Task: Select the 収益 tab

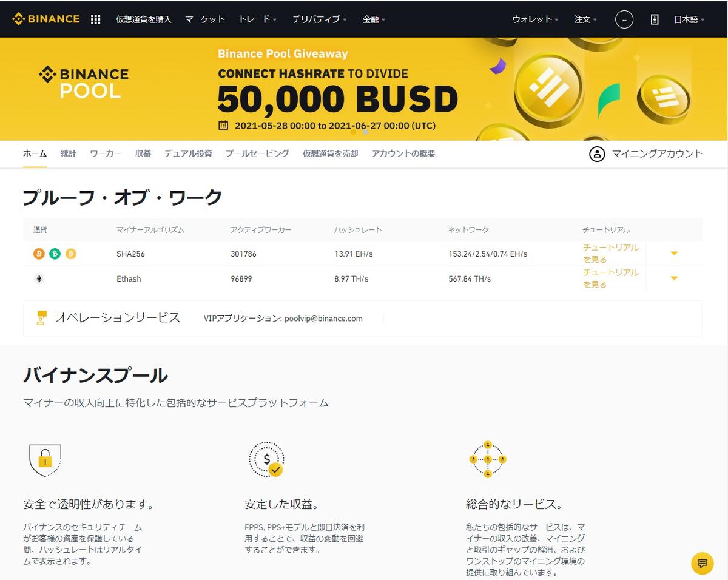Action: click(x=143, y=153)
